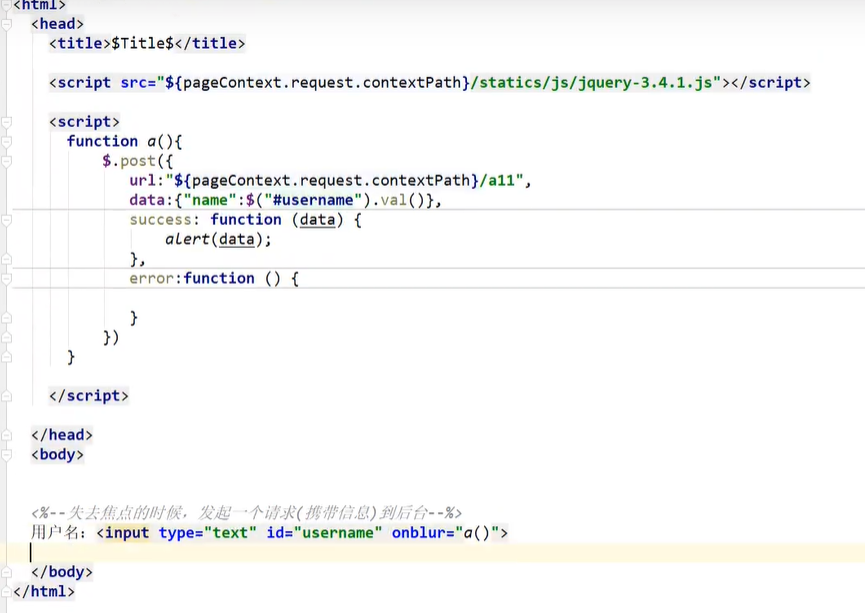This screenshot has height=613, width=865.
Task: Click the alert call text
Action: (188, 239)
